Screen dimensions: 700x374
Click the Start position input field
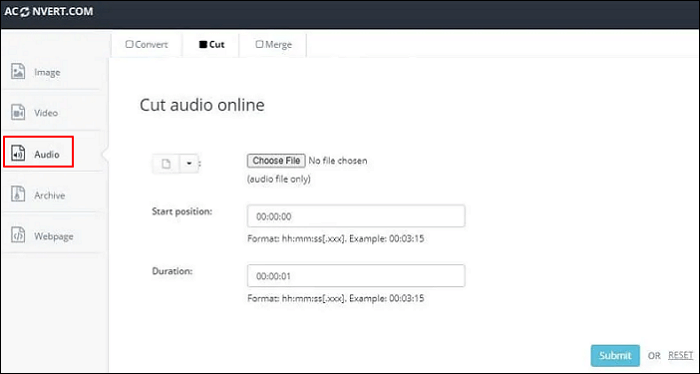356,216
